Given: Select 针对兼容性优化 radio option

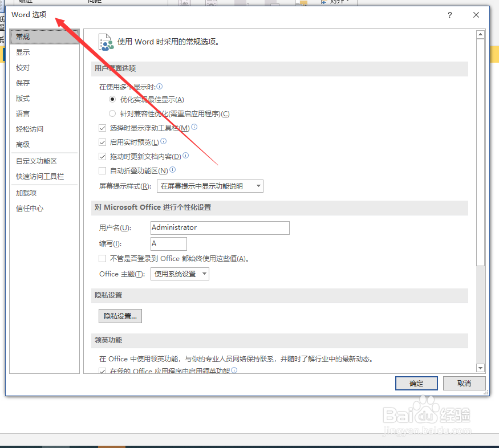Looking at the screenshot, I should point(112,113).
